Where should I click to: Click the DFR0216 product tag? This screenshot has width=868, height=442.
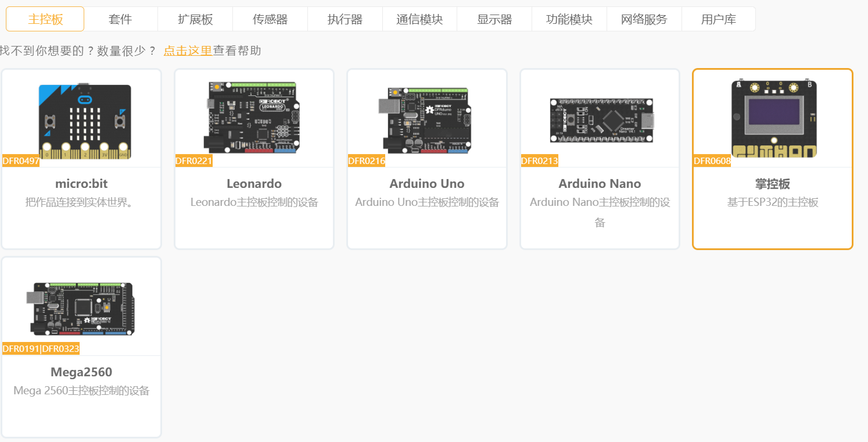click(367, 161)
